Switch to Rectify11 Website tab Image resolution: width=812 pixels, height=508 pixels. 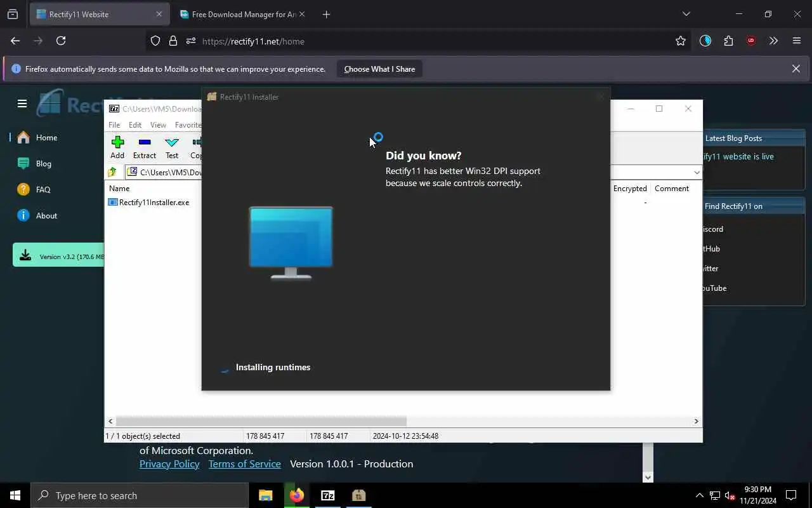(x=100, y=14)
